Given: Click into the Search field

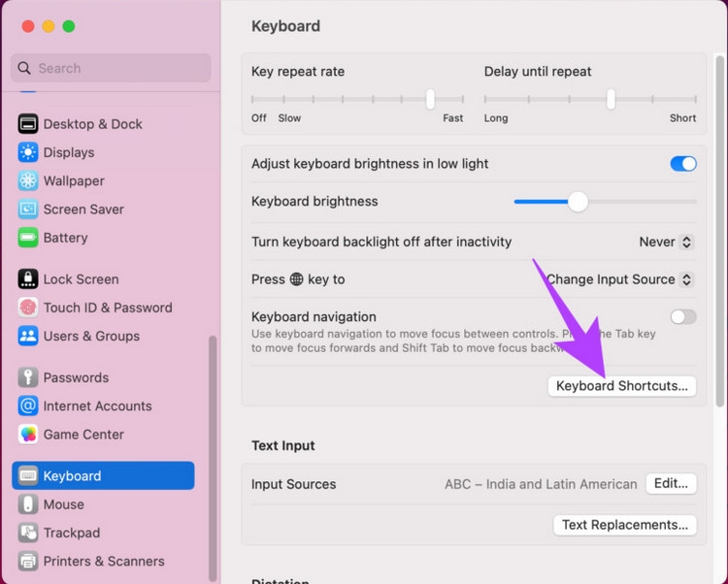Looking at the screenshot, I should [x=111, y=68].
